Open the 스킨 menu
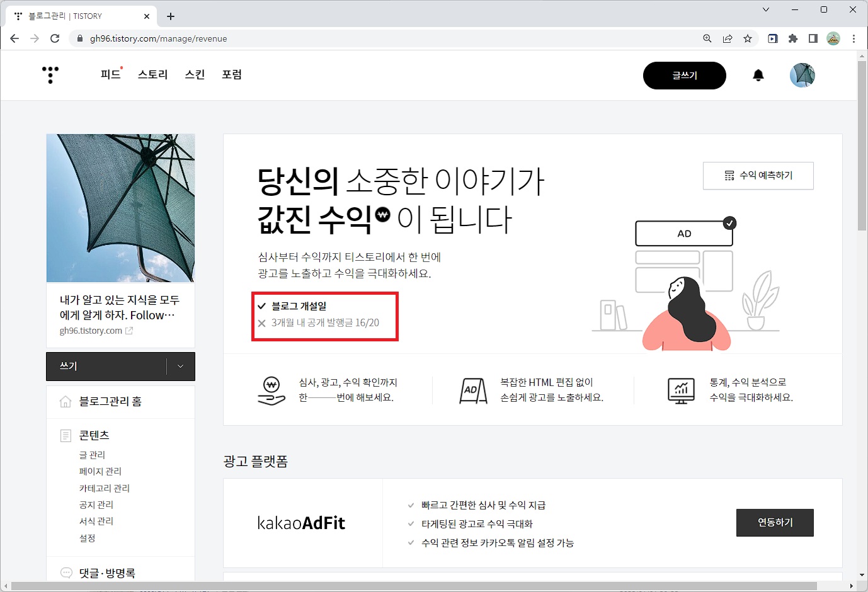The image size is (868, 592). coord(195,74)
